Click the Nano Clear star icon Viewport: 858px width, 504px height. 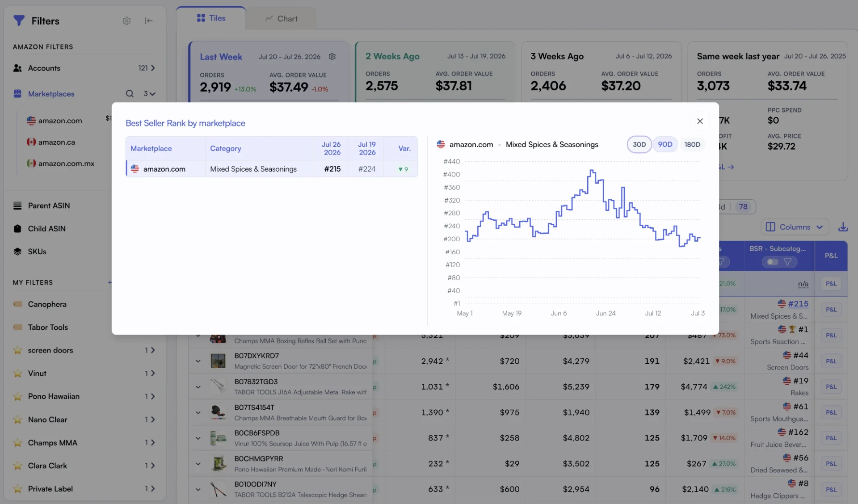coord(17,420)
